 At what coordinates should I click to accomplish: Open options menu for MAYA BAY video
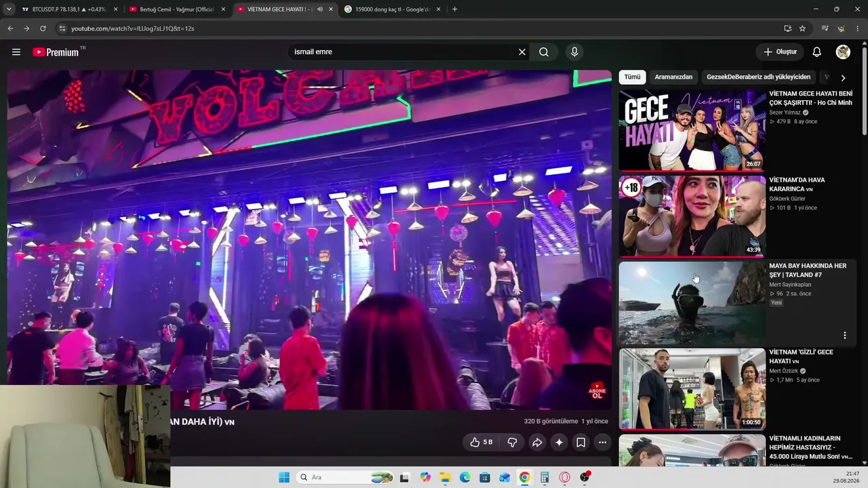(x=845, y=335)
